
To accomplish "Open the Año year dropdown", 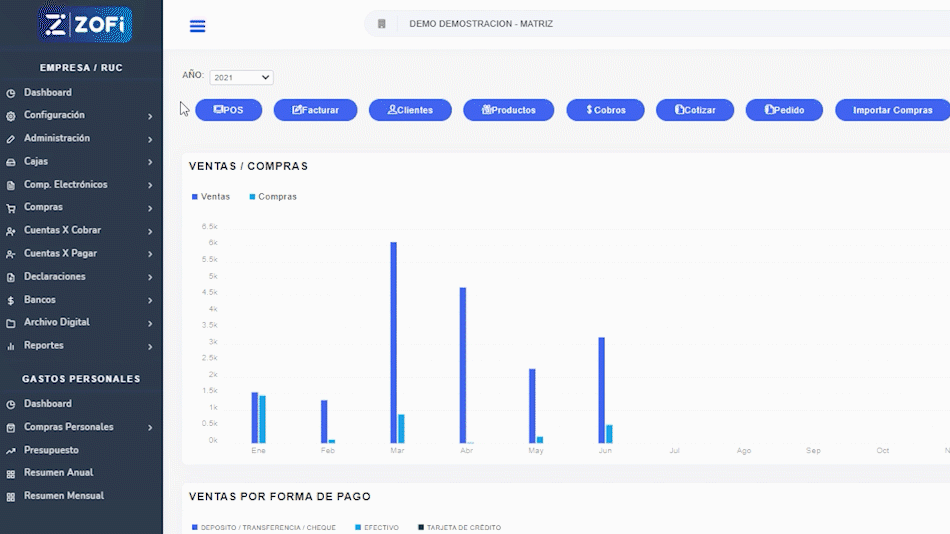I will 241,77.
